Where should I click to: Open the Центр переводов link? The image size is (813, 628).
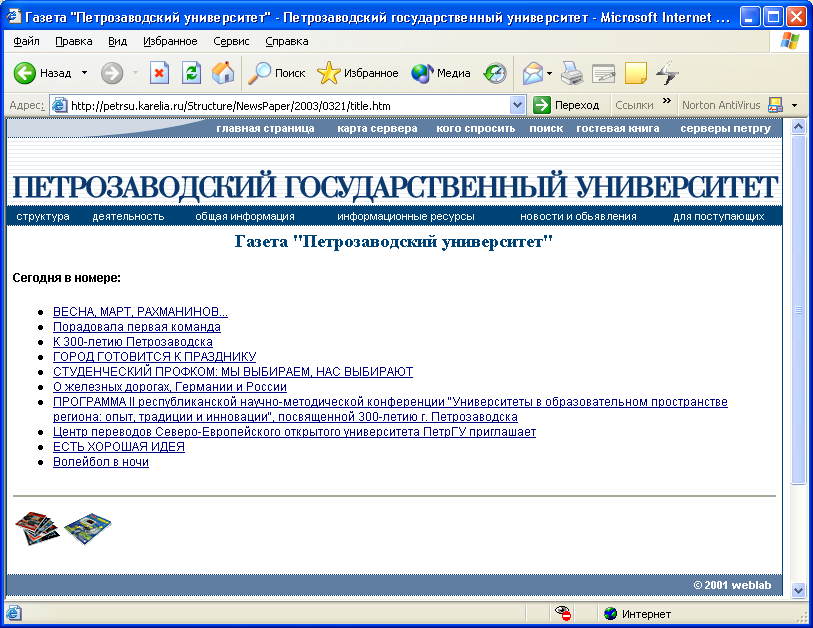click(295, 432)
